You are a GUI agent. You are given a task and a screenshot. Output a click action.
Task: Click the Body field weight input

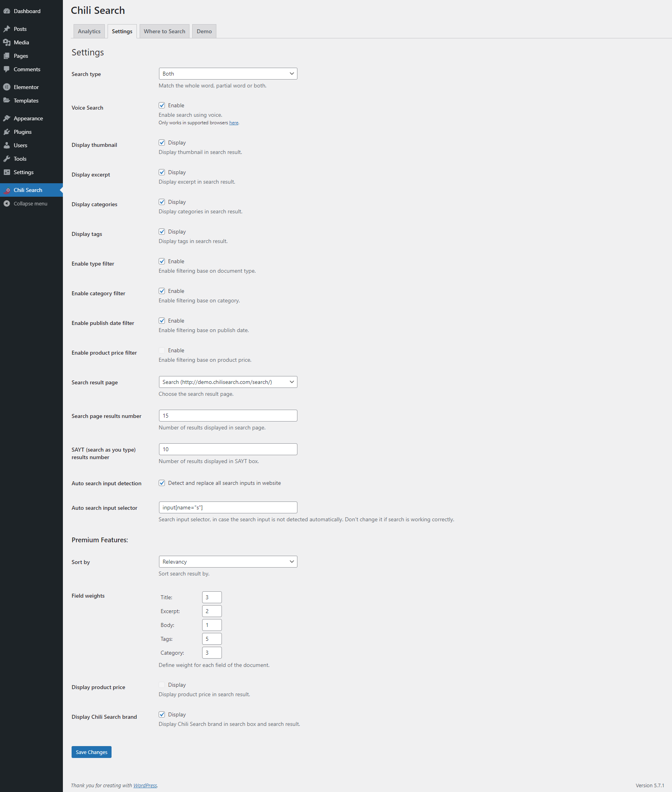[x=212, y=625]
